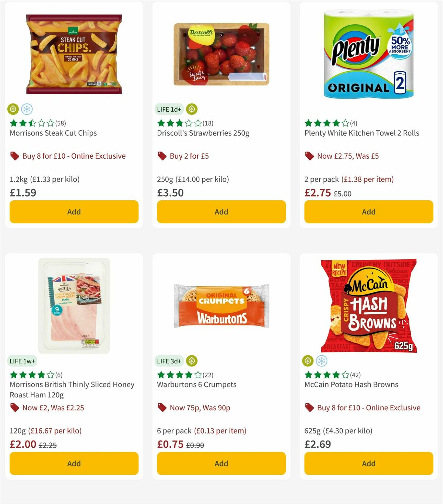
Task: Click the LIFE 3d+ badge on Warburtons Crumpets
Action: [169, 360]
